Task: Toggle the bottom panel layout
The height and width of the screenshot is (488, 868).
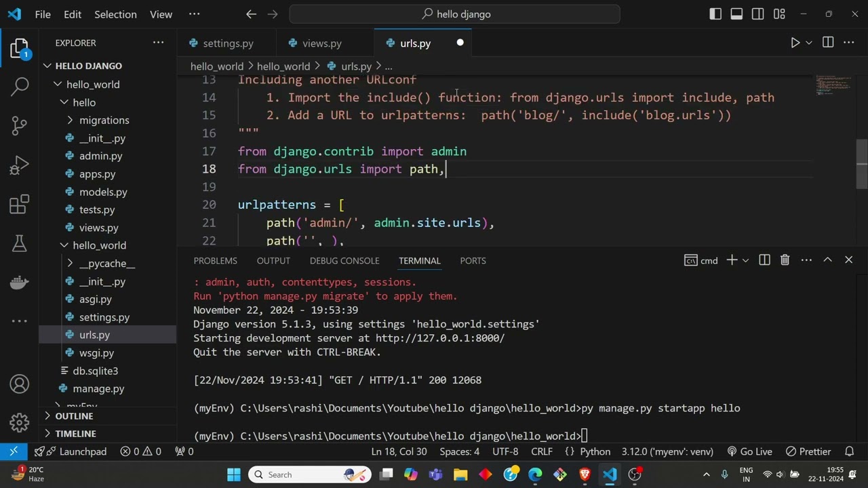Action: [736, 14]
